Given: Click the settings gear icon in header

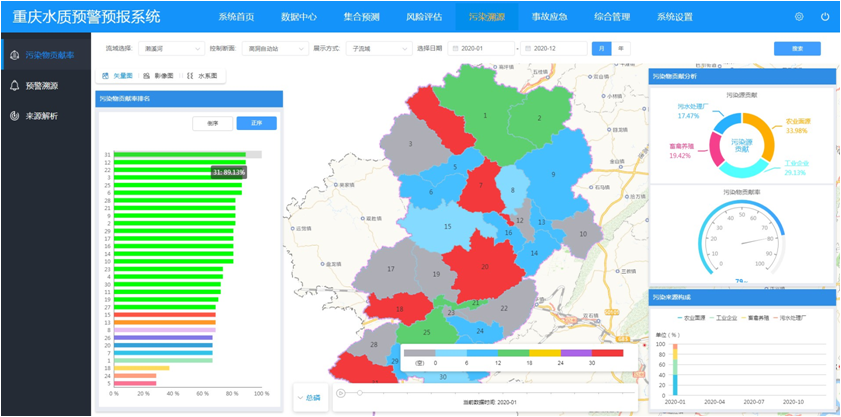Looking at the screenshot, I should tap(799, 17).
